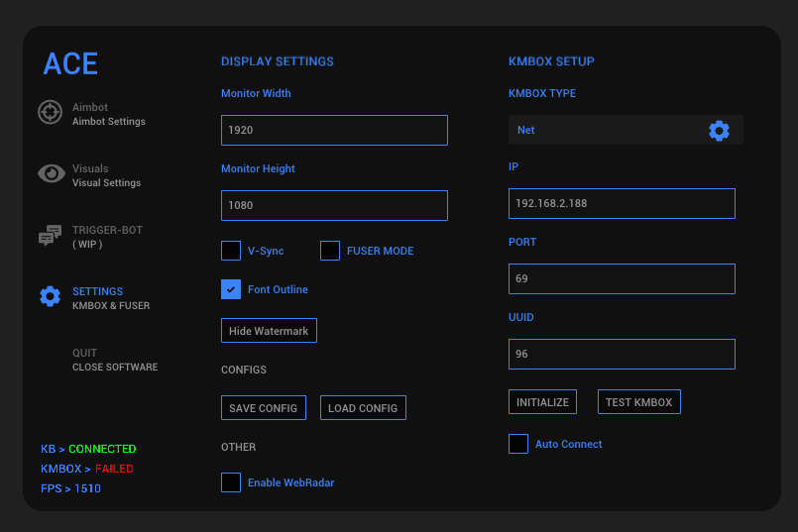Click the Monitor Width label
The height and width of the screenshot is (532, 798).
256,93
